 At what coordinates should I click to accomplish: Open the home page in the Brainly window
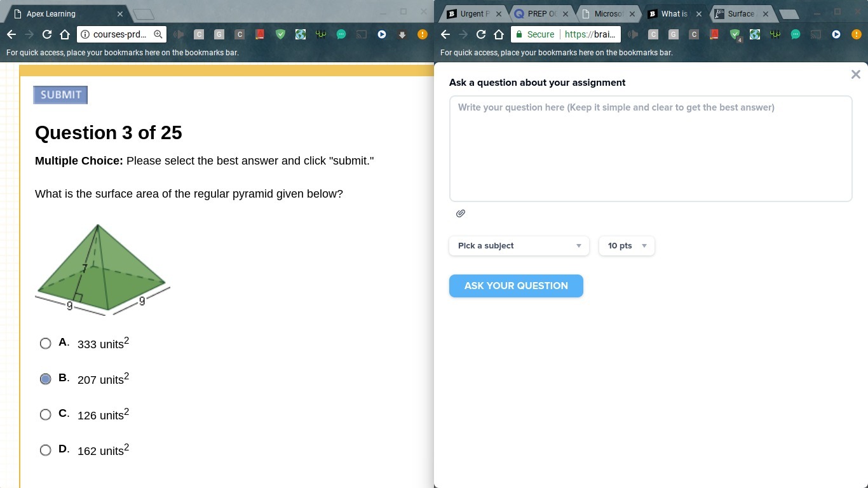click(499, 34)
